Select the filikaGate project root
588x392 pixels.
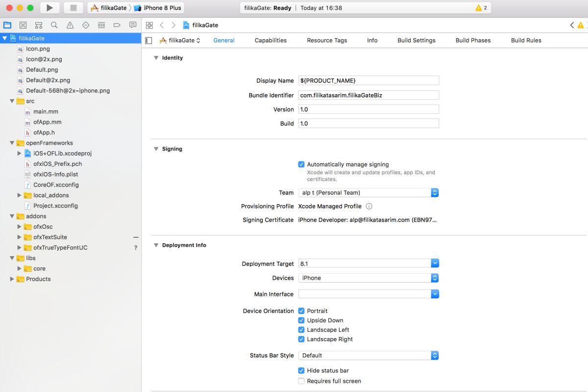click(71, 38)
